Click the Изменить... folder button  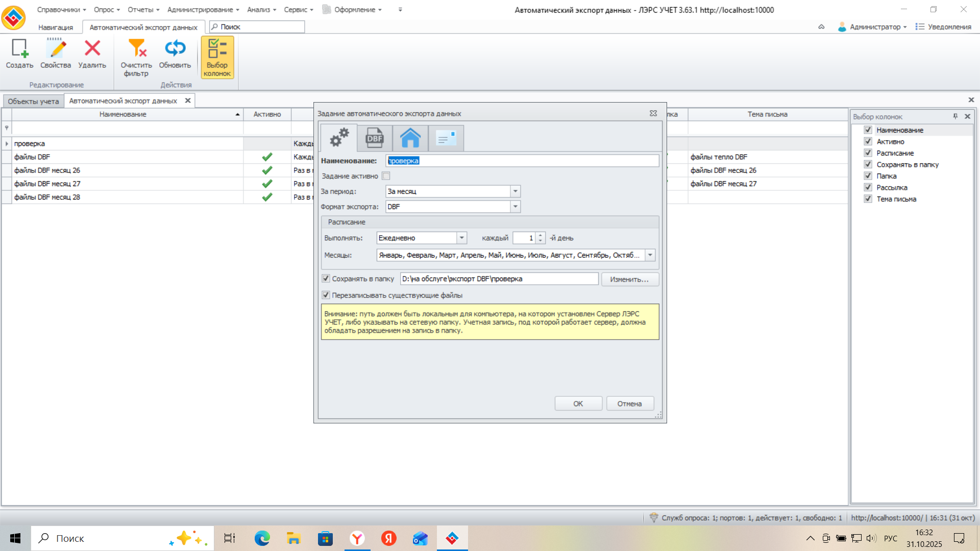[630, 279]
